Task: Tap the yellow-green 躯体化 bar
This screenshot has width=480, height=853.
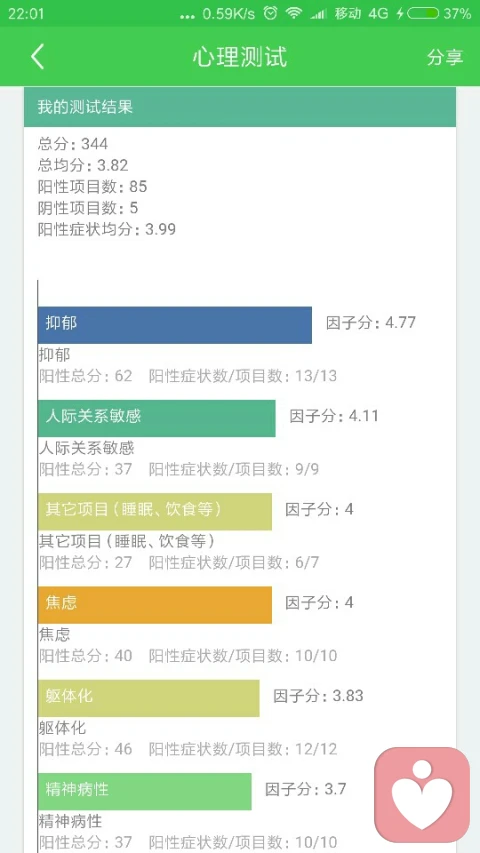Action: [x=149, y=699]
